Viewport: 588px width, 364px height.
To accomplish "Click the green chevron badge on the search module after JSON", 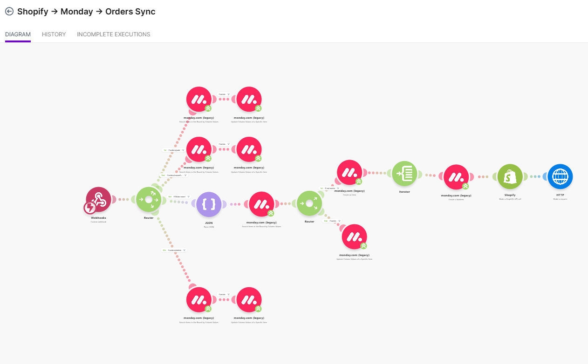I will coord(271,213).
